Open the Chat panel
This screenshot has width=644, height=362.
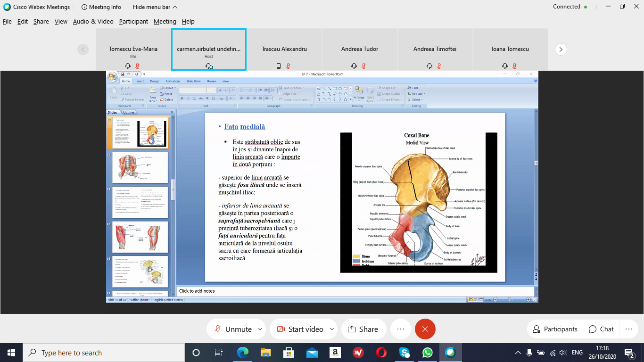click(601, 329)
